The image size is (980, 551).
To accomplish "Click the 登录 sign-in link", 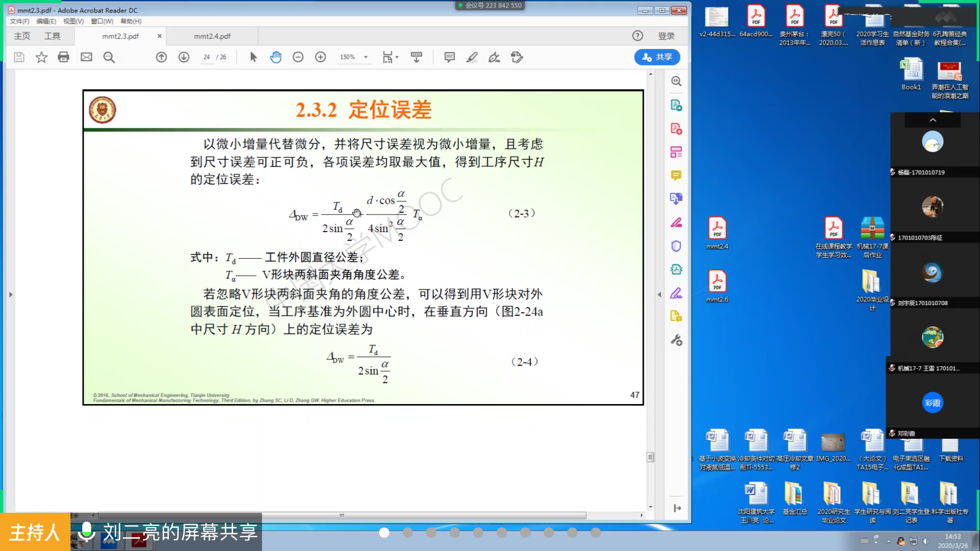I will (x=666, y=36).
